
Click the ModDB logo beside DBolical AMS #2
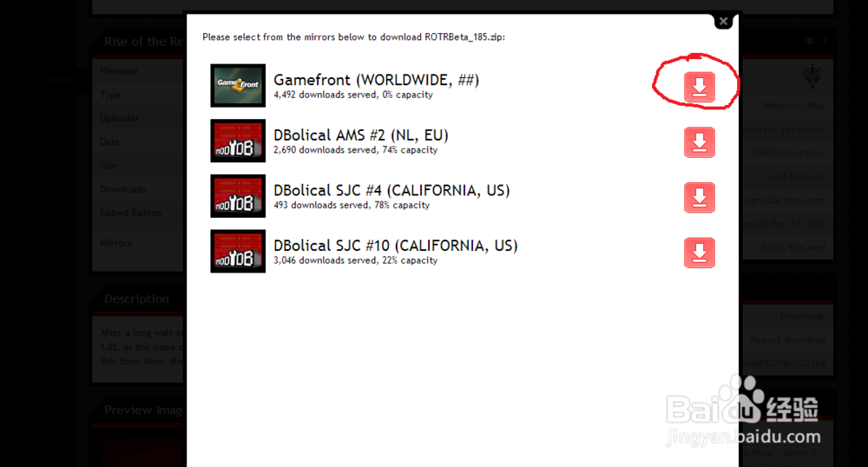tap(238, 141)
